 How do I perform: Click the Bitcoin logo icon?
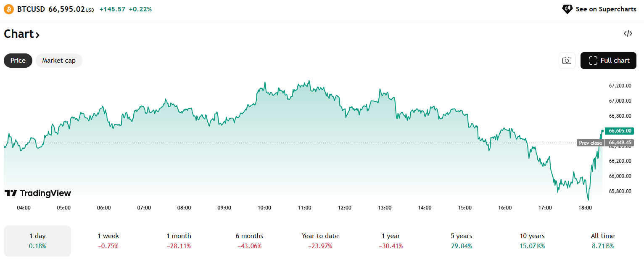9,9
